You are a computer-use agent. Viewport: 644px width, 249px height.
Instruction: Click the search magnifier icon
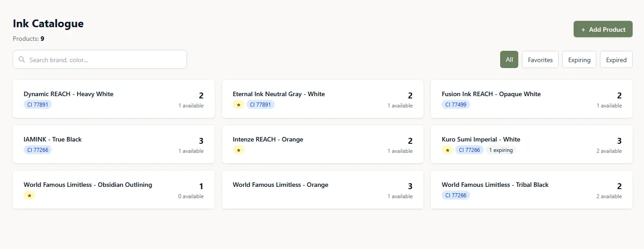[22, 59]
